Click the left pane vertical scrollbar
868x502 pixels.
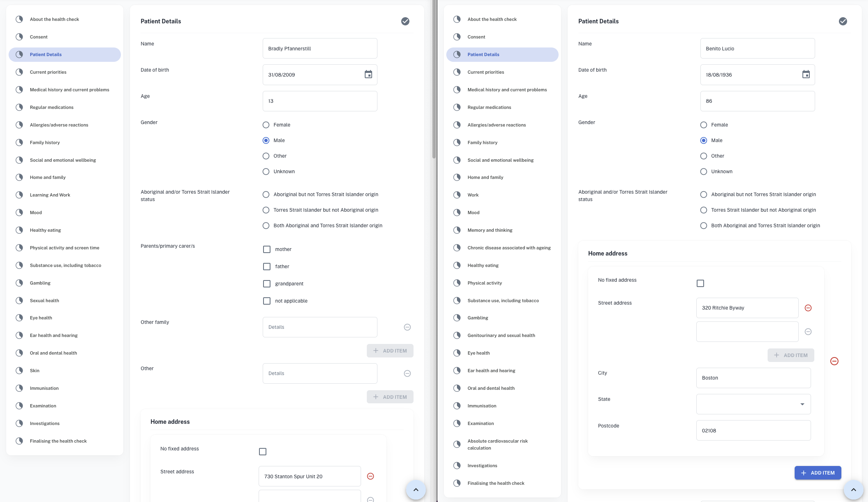coord(434,80)
